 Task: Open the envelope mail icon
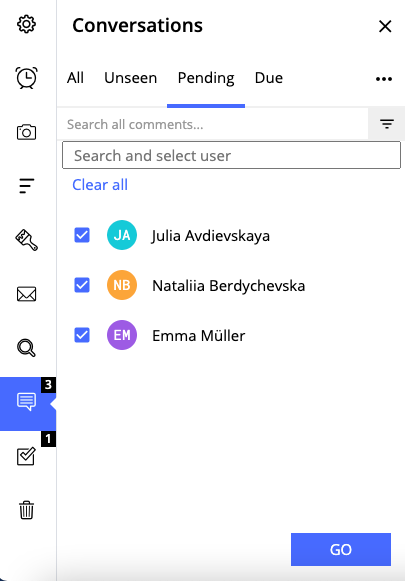point(26,294)
